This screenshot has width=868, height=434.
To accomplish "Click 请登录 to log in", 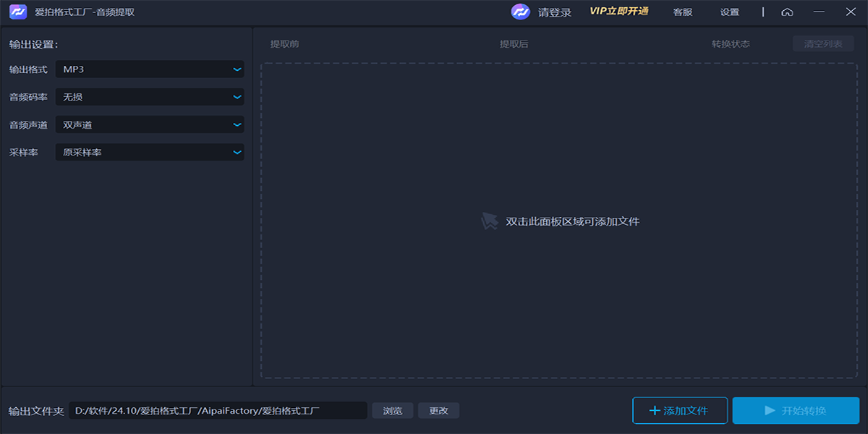I will 555,12.
